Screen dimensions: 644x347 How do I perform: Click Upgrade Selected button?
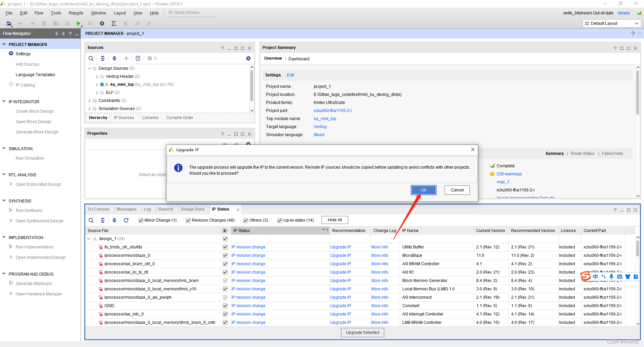(x=362, y=333)
